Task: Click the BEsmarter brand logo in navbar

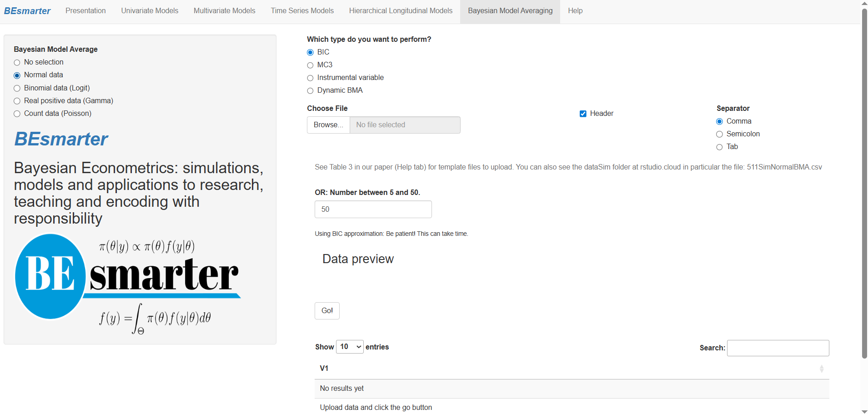Action: tap(27, 11)
